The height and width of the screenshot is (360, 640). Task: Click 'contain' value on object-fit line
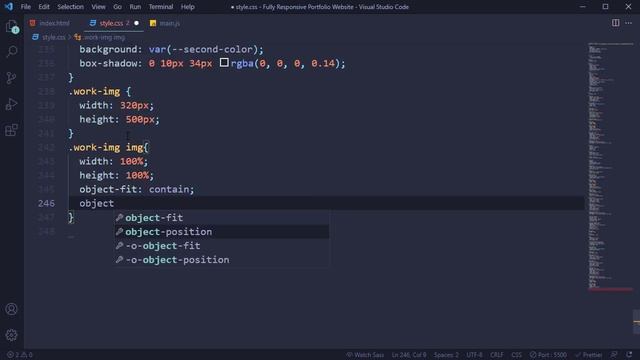coord(169,189)
